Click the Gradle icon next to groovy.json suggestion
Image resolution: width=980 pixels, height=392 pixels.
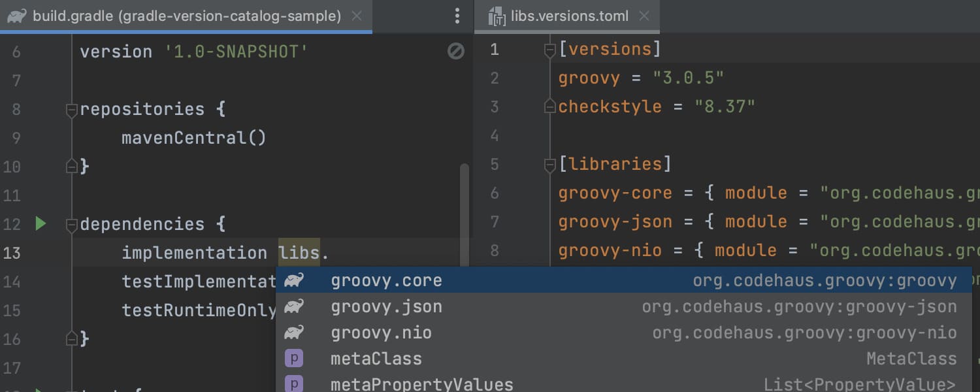point(294,306)
